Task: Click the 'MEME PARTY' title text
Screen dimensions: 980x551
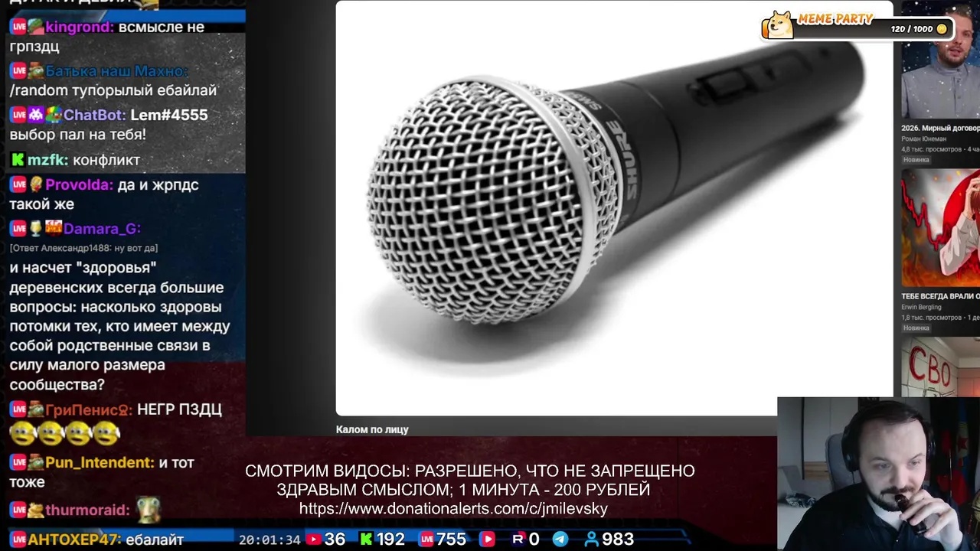Action: pyautogui.click(x=835, y=19)
